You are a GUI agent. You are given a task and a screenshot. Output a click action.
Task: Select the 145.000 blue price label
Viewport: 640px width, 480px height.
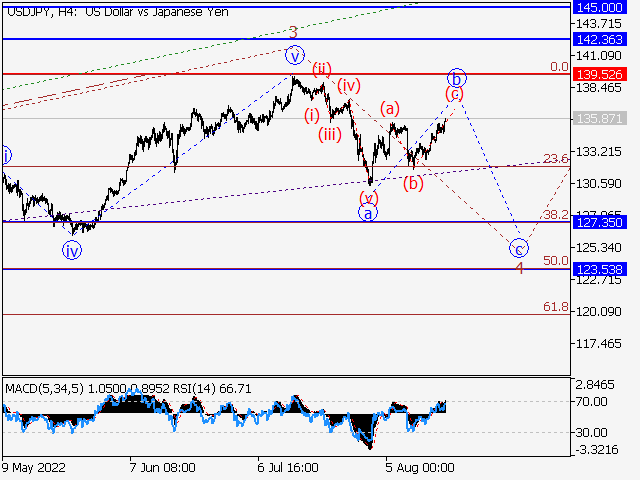click(599, 7)
